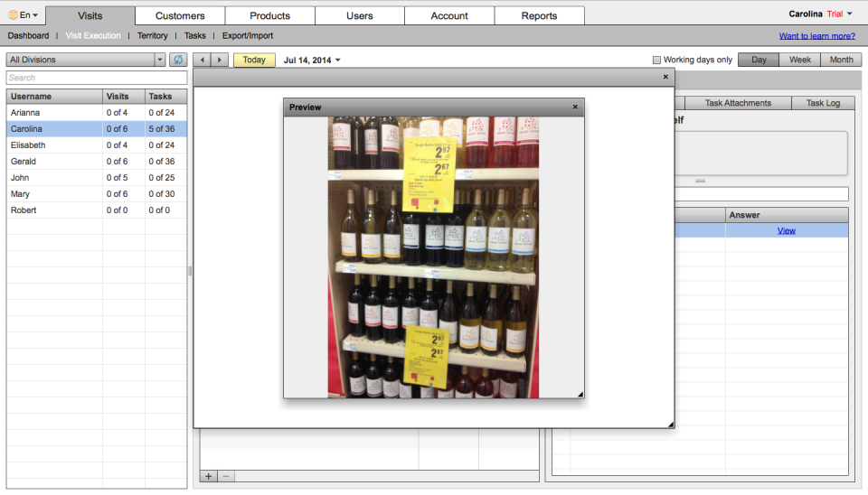This screenshot has height=495, width=868.
Task: Go to next day arrow
Action: click(220, 60)
